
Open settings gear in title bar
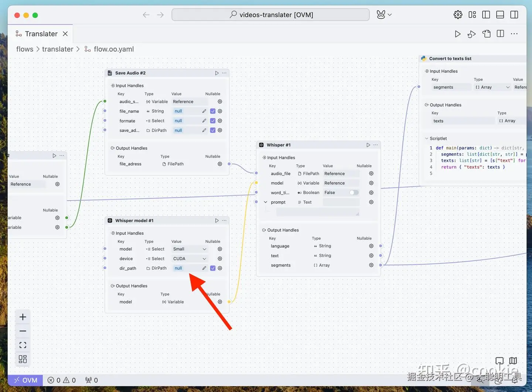(458, 15)
